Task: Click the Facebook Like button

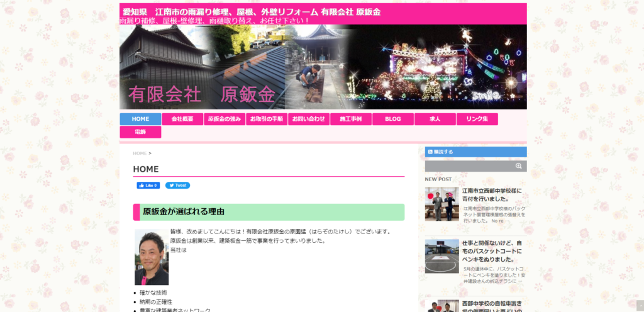Action: click(148, 185)
